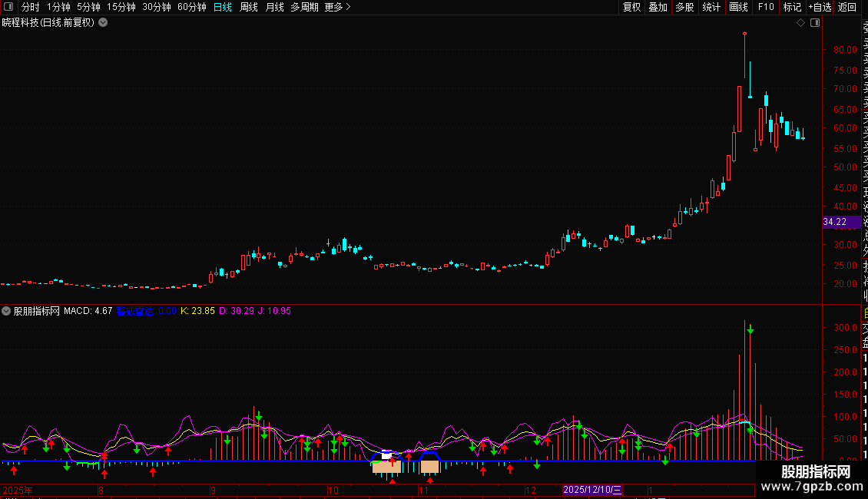Click the 叠加 overlay button
The height and width of the screenshot is (499, 868).
[658, 7]
